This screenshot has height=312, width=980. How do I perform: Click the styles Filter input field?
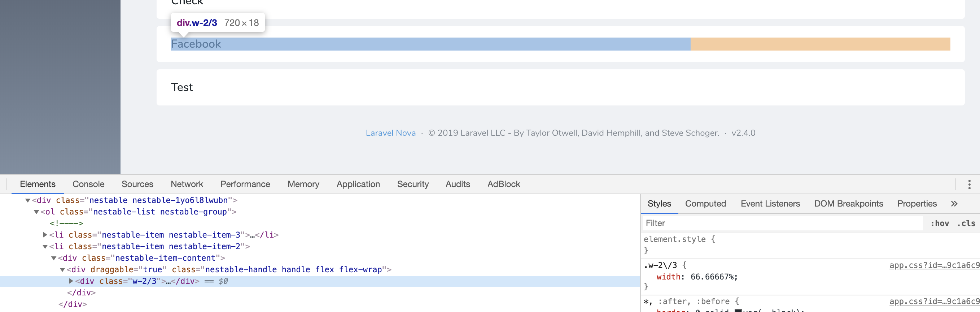click(783, 223)
